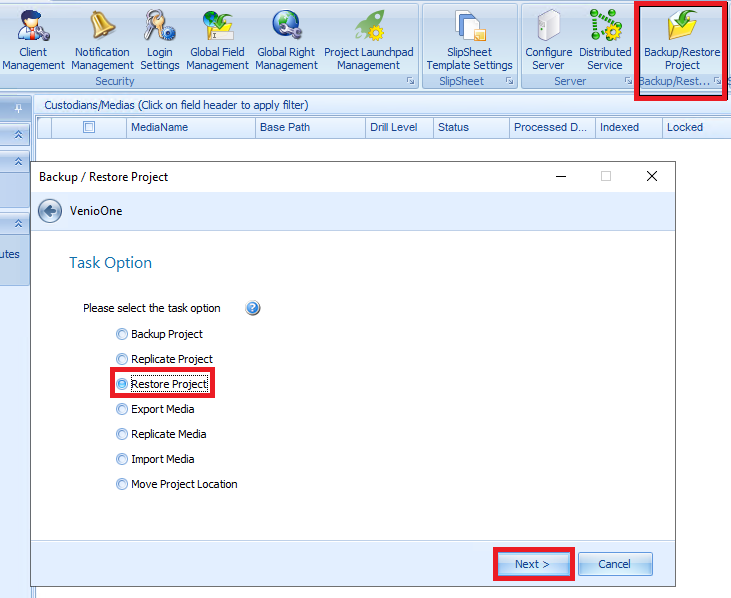Select Move Project Location radio option
The height and width of the screenshot is (598, 731).
pos(176,484)
